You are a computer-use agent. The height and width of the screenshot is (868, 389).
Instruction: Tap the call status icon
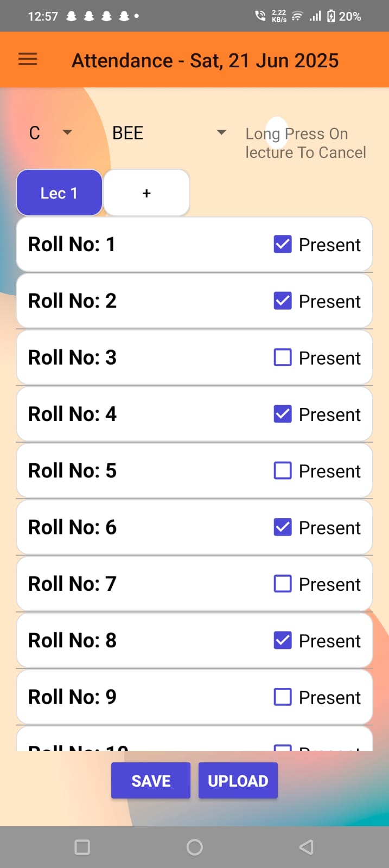pyautogui.click(x=260, y=16)
